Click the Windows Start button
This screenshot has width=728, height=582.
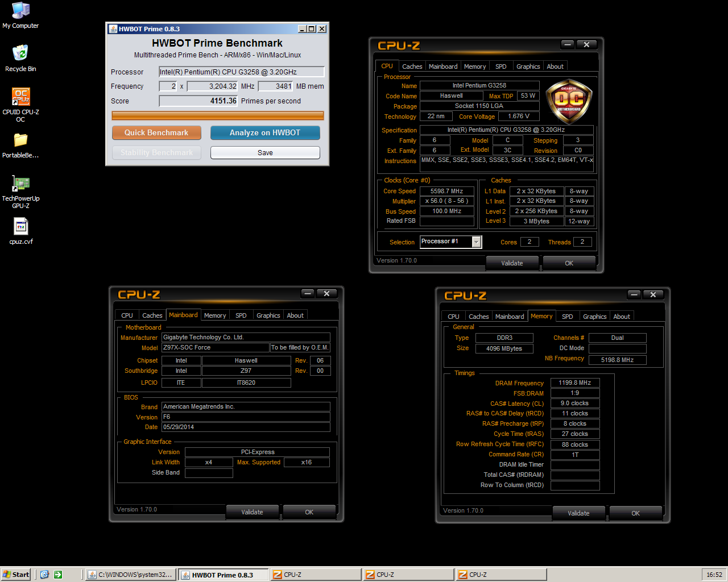16,575
